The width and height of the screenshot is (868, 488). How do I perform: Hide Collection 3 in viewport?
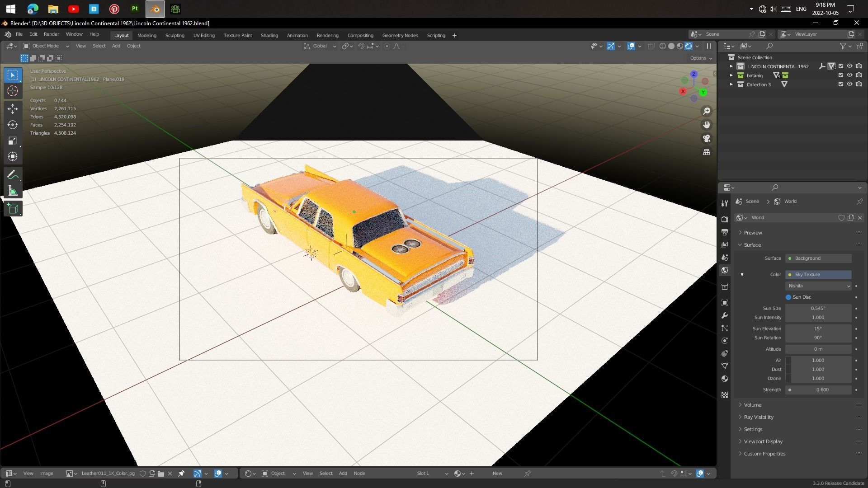click(x=849, y=84)
